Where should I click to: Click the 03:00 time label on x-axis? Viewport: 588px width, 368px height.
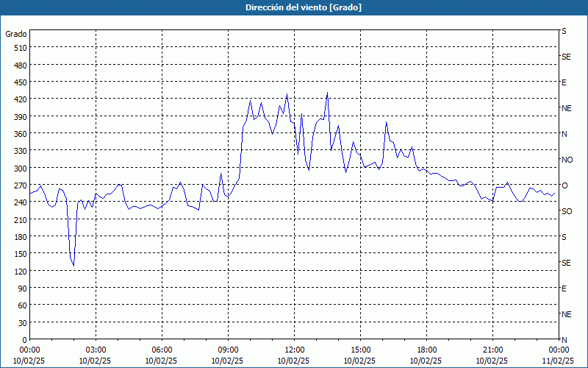click(x=96, y=350)
